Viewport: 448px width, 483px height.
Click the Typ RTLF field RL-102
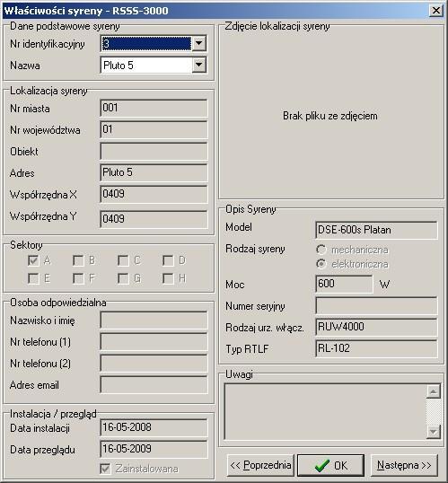tap(376, 348)
